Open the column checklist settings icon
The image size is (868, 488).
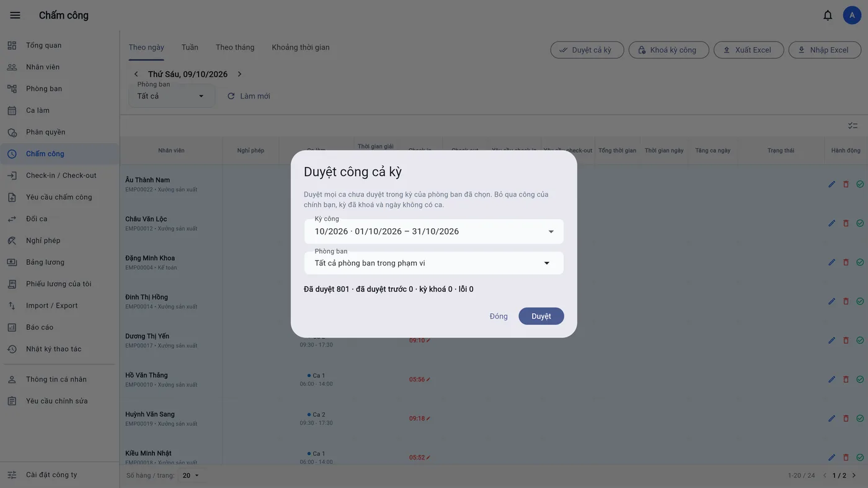click(853, 126)
